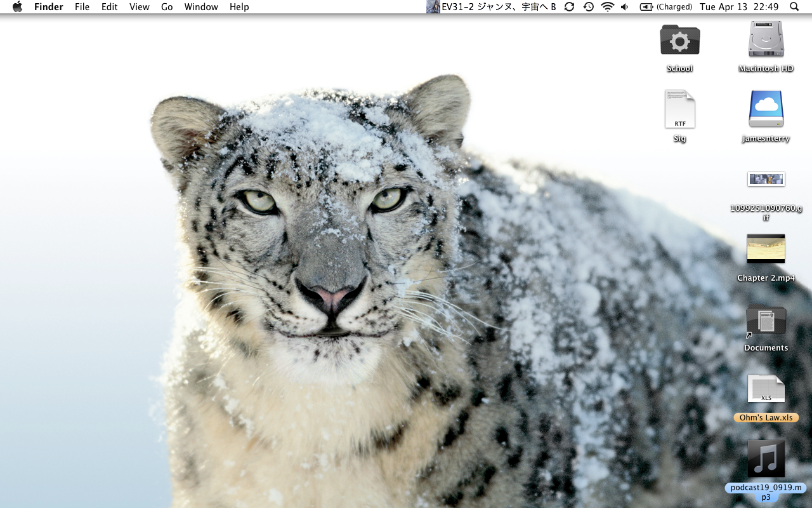The height and width of the screenshot is (508, 812).
Task: Open the Help menu
Action: 239,7
